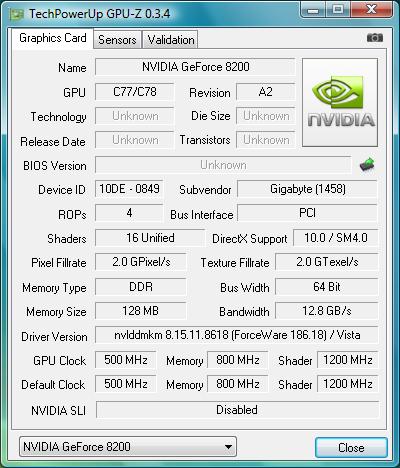The height and width of the screenshot is (468, 400).
Task: Click the Revision field showing A2
Action: [x=266, y=92]
